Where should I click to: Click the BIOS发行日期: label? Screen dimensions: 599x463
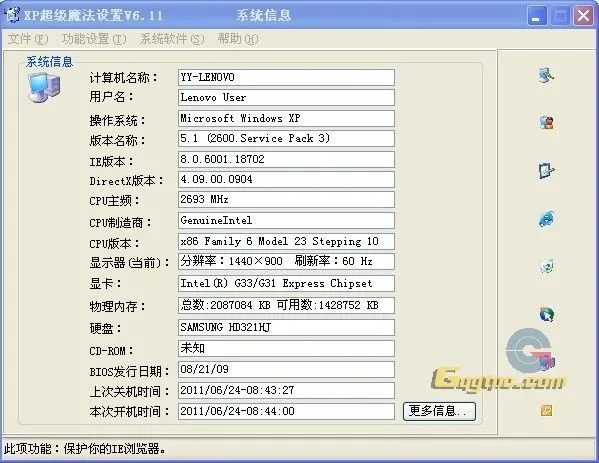pos(130,371)
